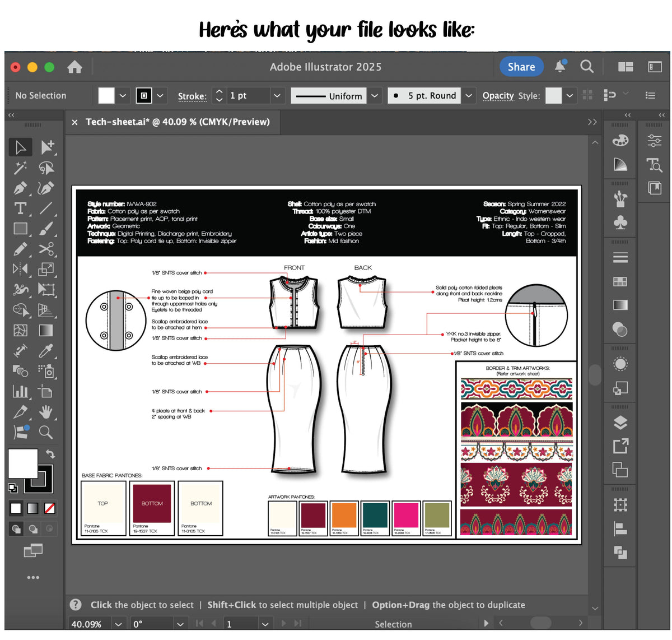Screen dimensions: 672x640
Task: Click the stroke weight 1 pt field
Action: 248,96
